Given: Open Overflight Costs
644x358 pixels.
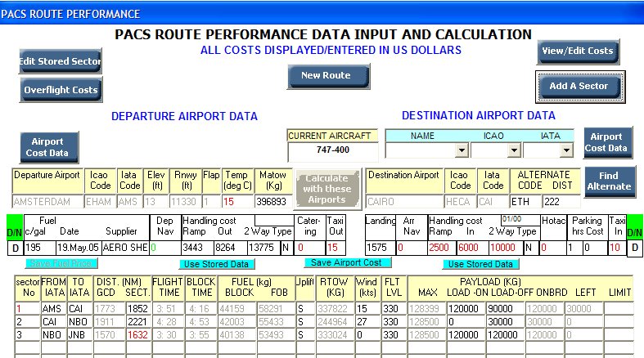Looking at the screenshot, I should [x=61, y=90].
